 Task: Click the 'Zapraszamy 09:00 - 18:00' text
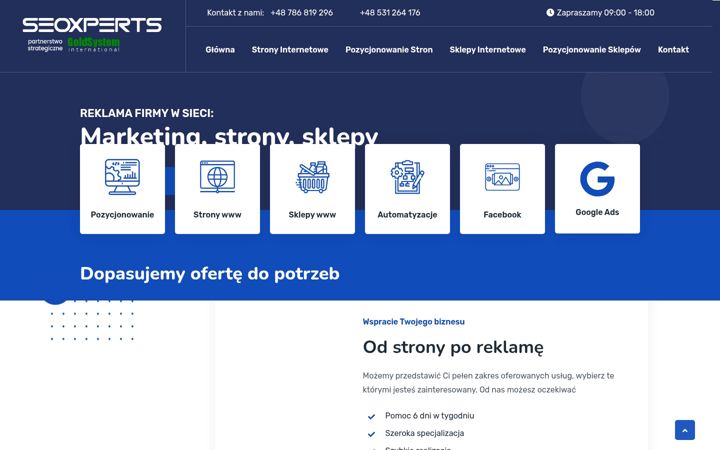605,13
